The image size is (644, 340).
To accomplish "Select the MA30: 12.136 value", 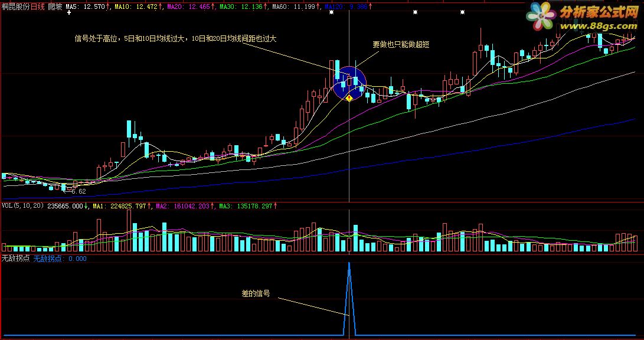I will pyautogui.click(x=241, y=6).
